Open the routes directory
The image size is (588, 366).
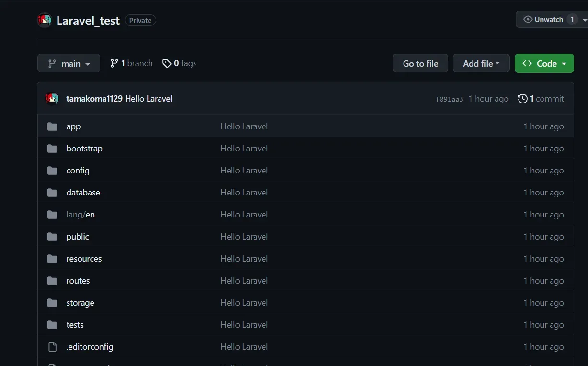[78, 281]
